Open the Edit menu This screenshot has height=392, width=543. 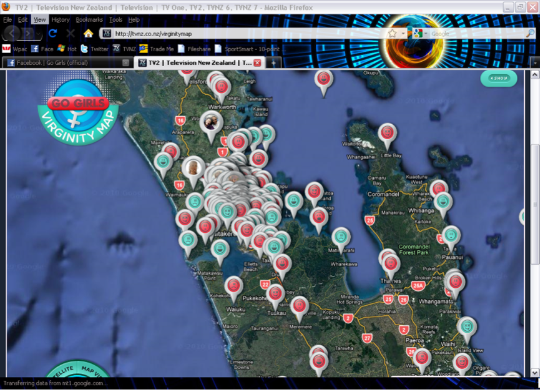(23, 20)
